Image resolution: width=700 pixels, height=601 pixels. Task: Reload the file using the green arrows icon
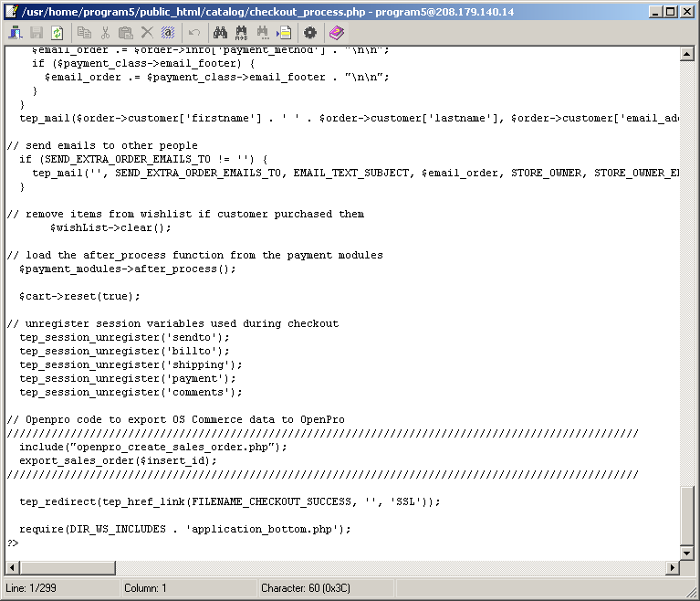point(57,33)
